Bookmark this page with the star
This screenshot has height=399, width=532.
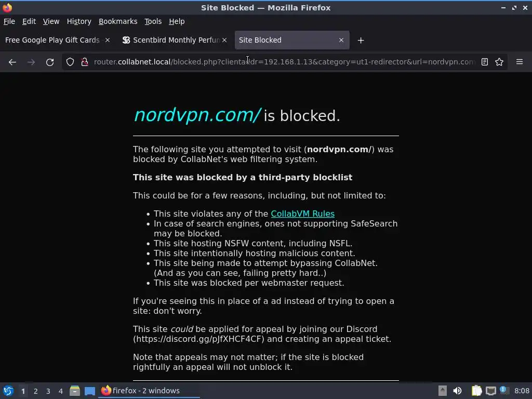pyautogui.click(x=499, y=62)
